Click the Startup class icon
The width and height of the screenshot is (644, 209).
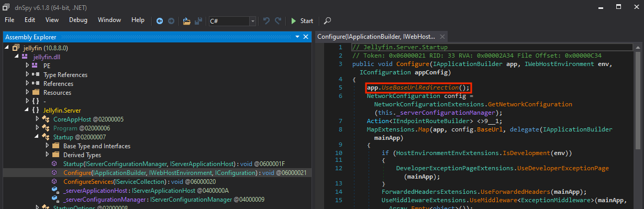point(45,137)
